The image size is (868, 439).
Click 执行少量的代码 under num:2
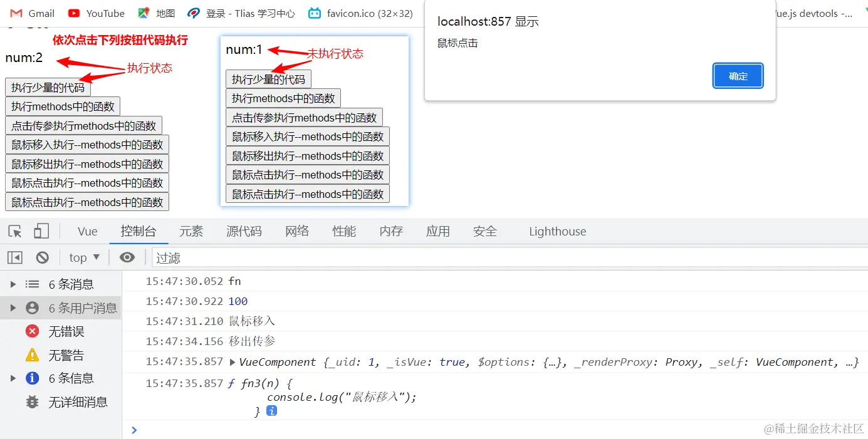pos(48,88)
